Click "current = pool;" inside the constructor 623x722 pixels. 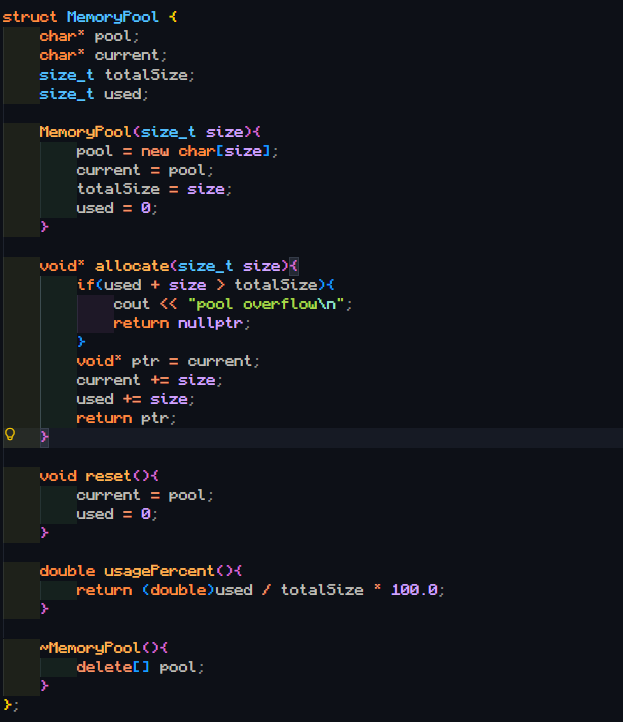tap(145, 170)
